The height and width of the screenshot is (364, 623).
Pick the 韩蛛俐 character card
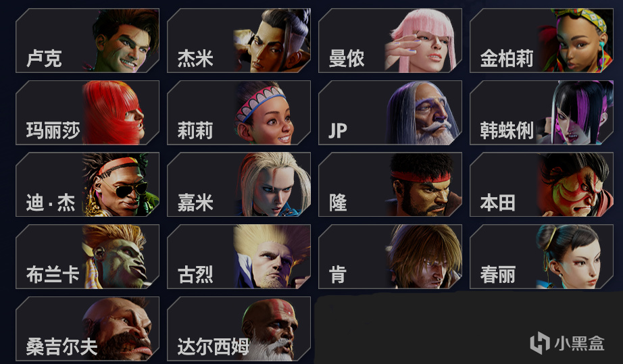(541, 113)
